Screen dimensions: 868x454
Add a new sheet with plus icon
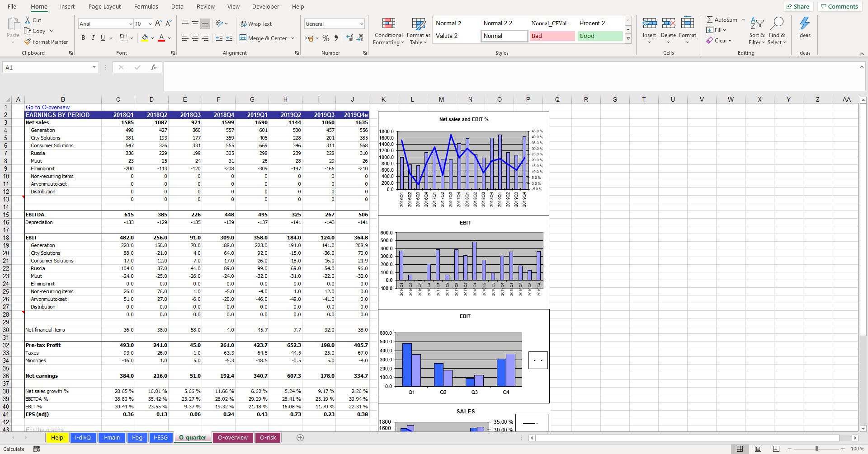click(300, 437)
